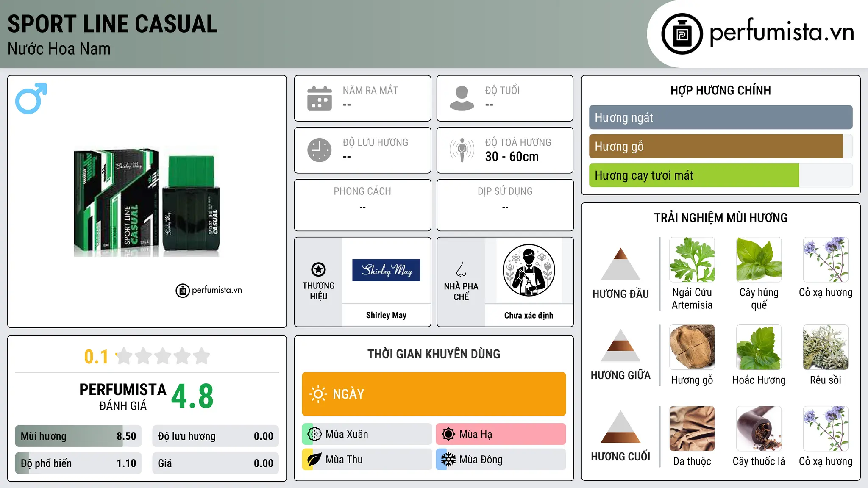868x488 pixels.
Task: Click the leaf icon beside Mùa Thu
Action: 314,460
